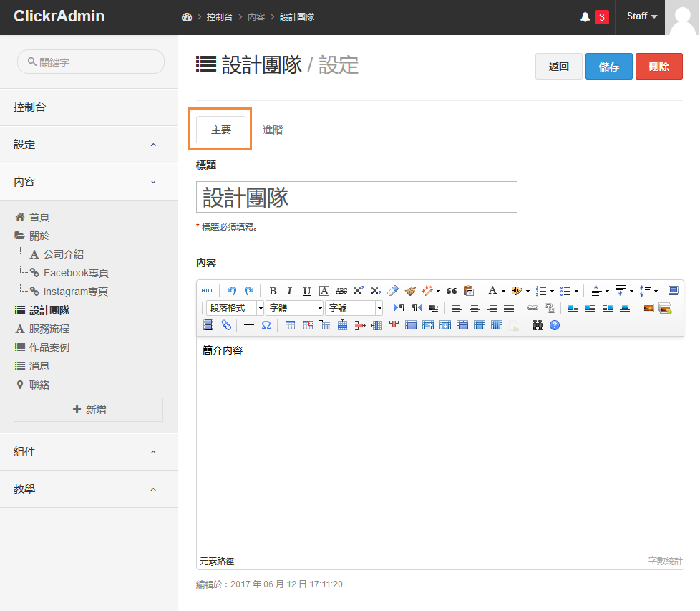Clear formatting with the eraser icon
The width and height of the screenshot is (700, 611).
[x=393, y=291]
